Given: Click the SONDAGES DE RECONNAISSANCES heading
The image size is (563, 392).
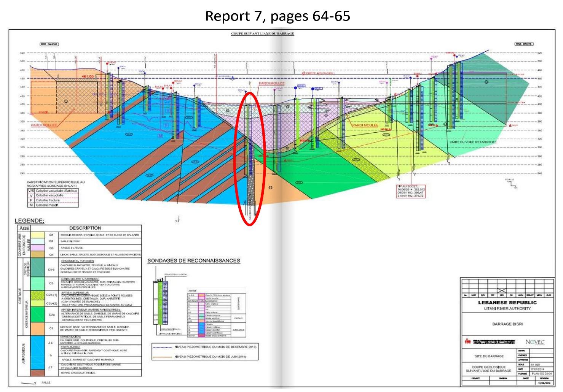Looking at the screenshot, I should 193,260.
